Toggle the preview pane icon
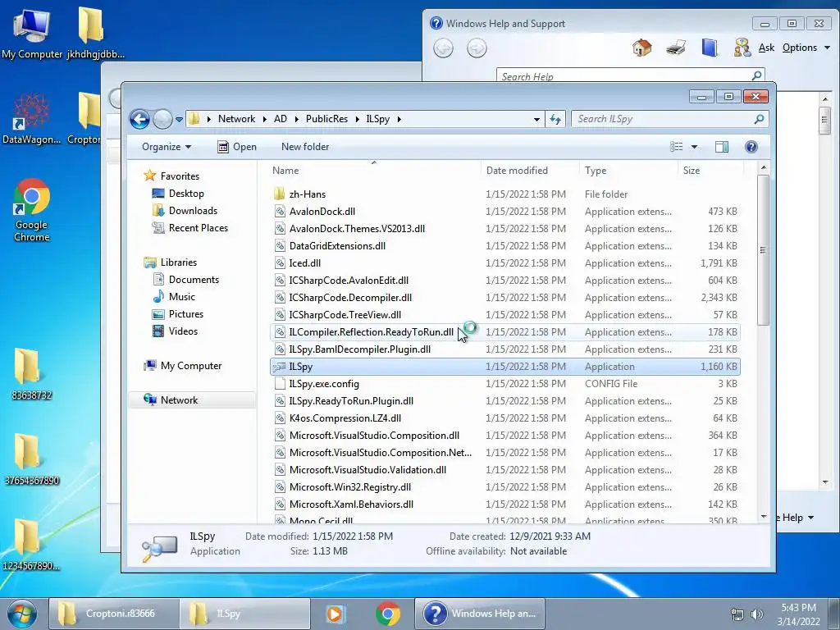 point(722,147)
